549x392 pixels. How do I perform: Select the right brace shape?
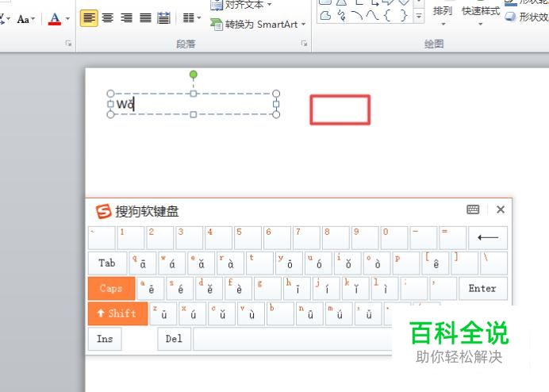[x=403, y=15]
